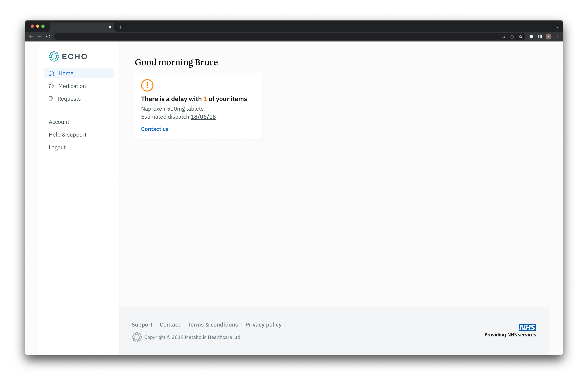
Task: Toggle the browser side panel icon
Action: (540, 37)
